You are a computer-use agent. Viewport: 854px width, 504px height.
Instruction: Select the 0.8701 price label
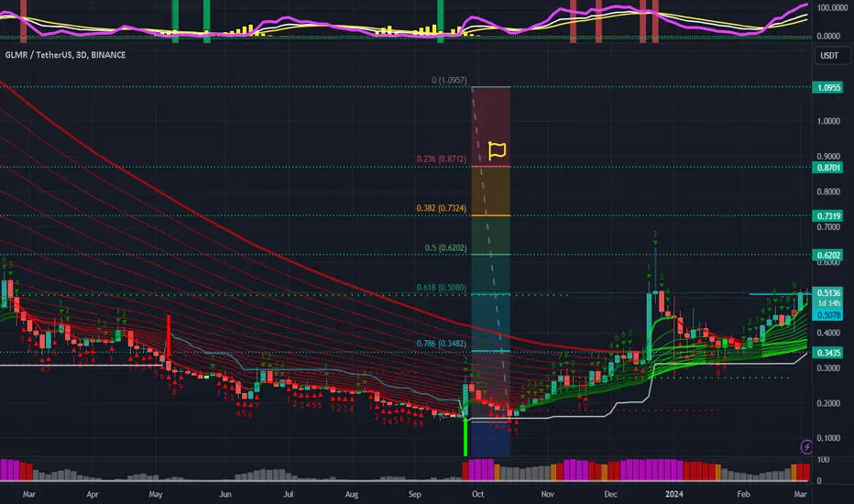(827, 168)
